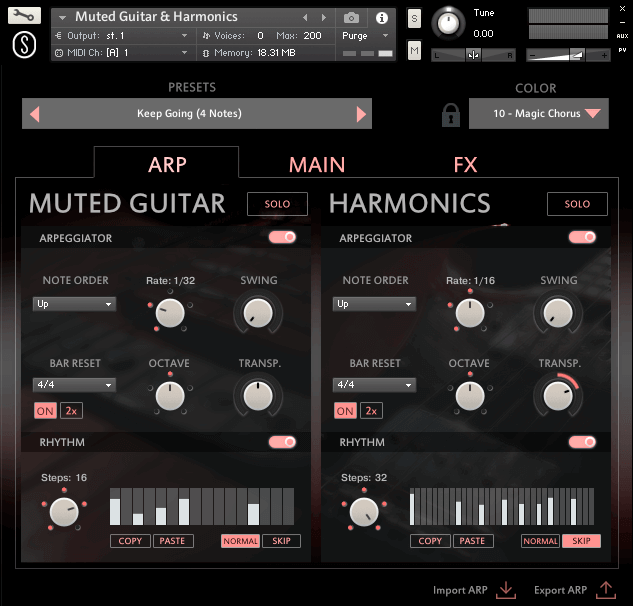Click Harmonics rhythm PASTE button

[x=473, y=541]
